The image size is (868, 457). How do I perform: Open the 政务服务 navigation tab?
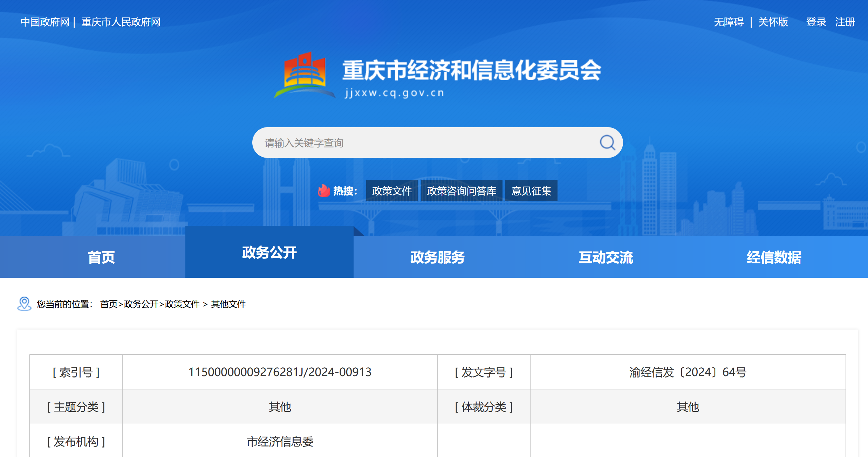(438, 257)
